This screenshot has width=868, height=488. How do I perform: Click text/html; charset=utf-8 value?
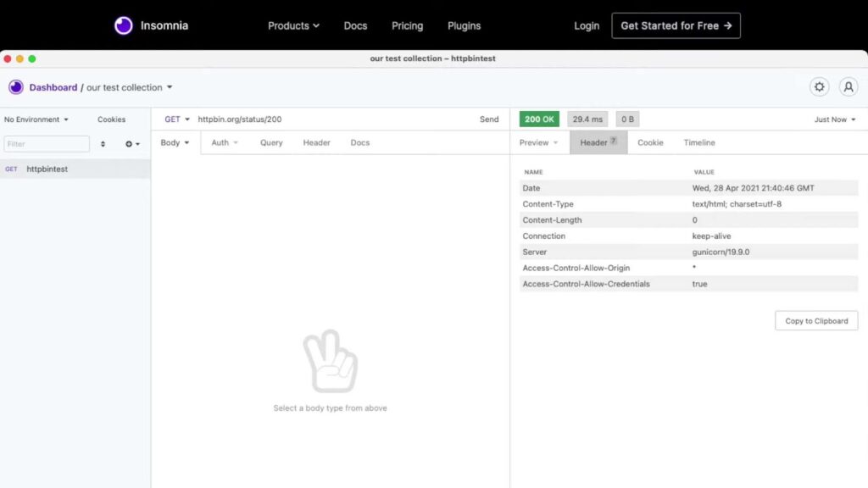click(737, 204)
